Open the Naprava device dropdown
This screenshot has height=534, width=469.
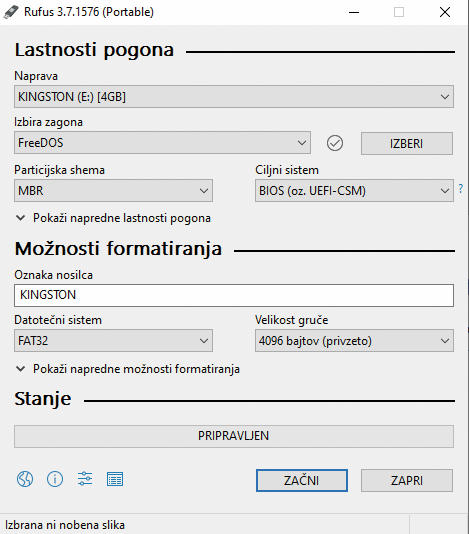coord(234,97)
